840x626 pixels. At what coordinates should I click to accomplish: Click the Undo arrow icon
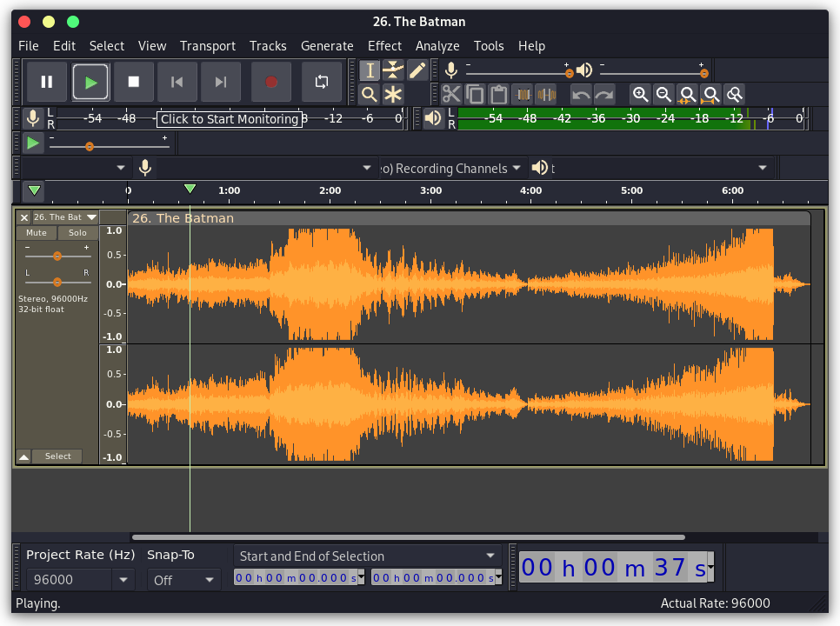coord(581,94)
